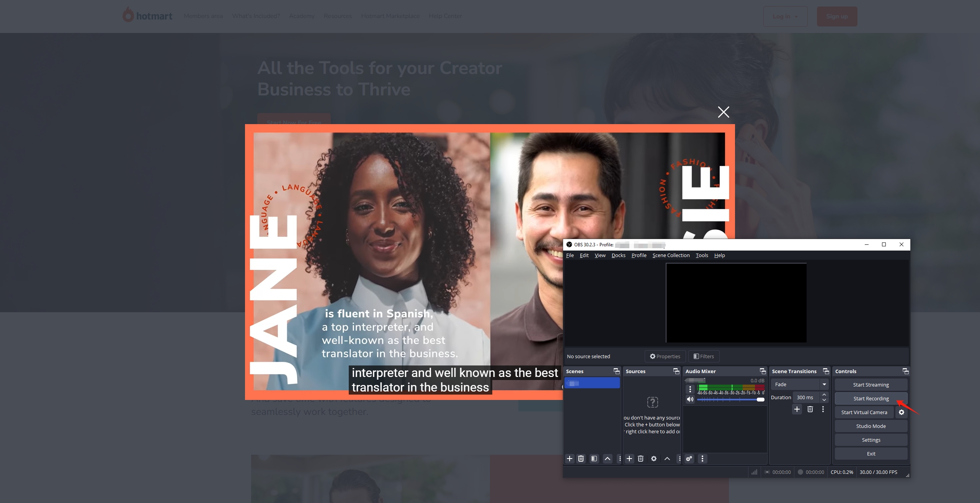Expand the Scene Collection dropdown in OBS

point(671,256)
